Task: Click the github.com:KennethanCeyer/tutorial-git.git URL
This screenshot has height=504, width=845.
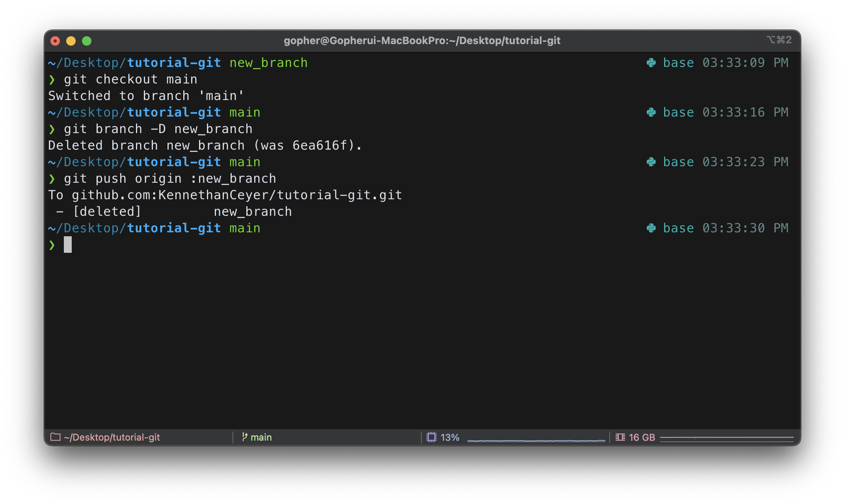Action: point(237,195)
